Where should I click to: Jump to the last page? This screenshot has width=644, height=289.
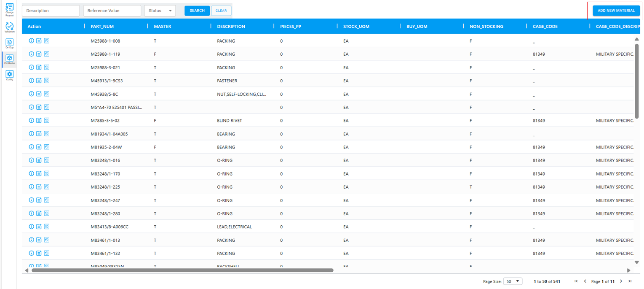[x=630, y=281]
